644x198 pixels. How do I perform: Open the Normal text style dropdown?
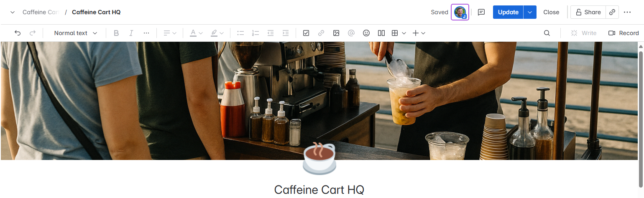[x=76, y=33]
